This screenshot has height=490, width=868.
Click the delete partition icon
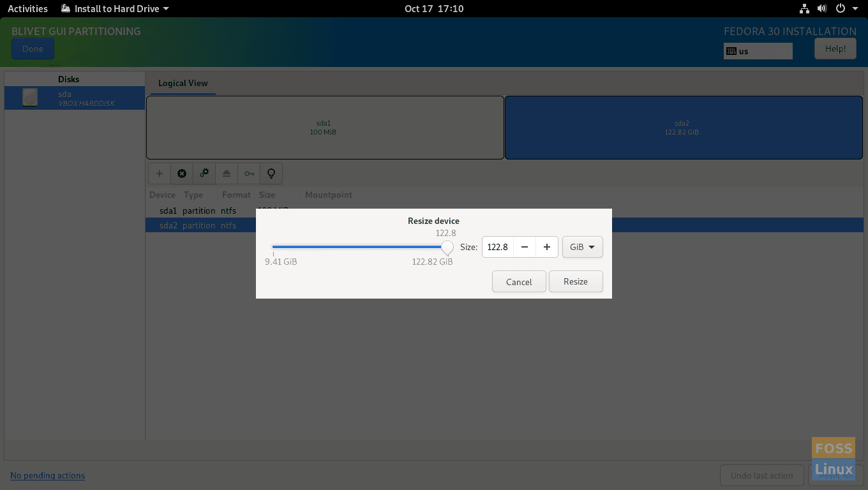click(181, 173)
